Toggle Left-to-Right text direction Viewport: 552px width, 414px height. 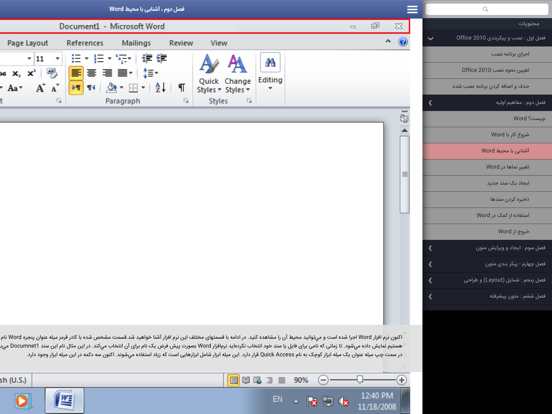click(76, 88)
